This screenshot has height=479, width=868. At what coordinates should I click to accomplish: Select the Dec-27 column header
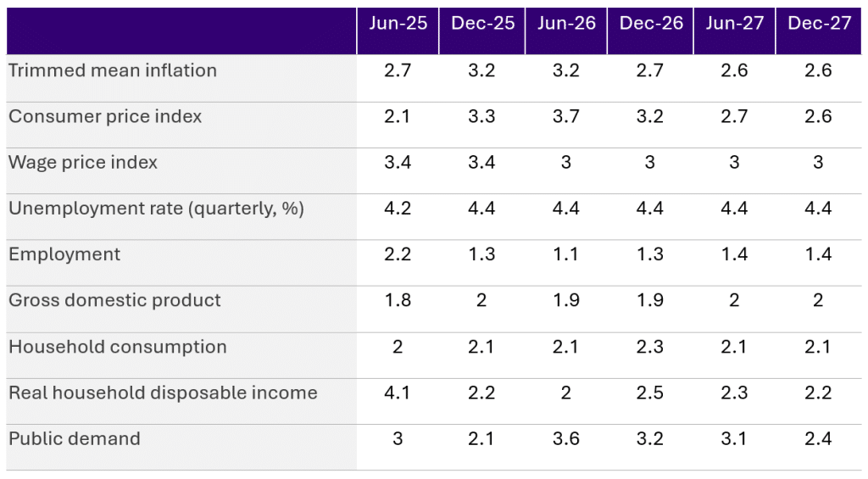819,24
